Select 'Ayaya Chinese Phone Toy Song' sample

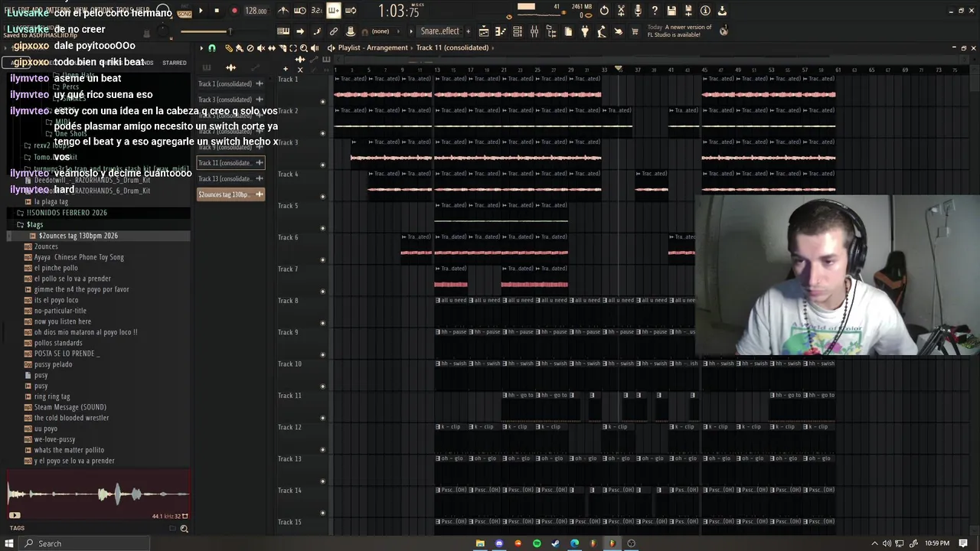pyautogui.click(x=79, y=257)
